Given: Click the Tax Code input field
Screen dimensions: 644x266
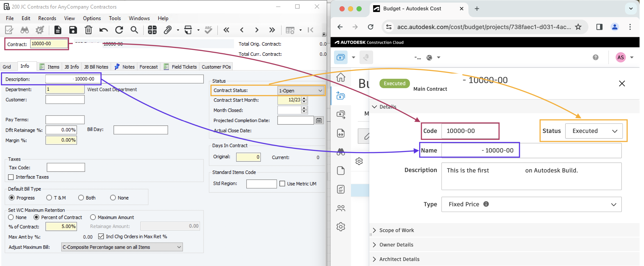Looking at the screenshot, I should click(x=66, y=167).
